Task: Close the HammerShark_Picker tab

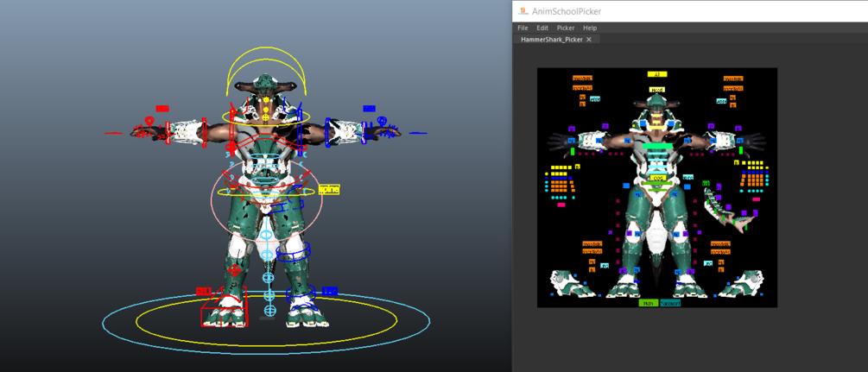Action: pos(589,40)
